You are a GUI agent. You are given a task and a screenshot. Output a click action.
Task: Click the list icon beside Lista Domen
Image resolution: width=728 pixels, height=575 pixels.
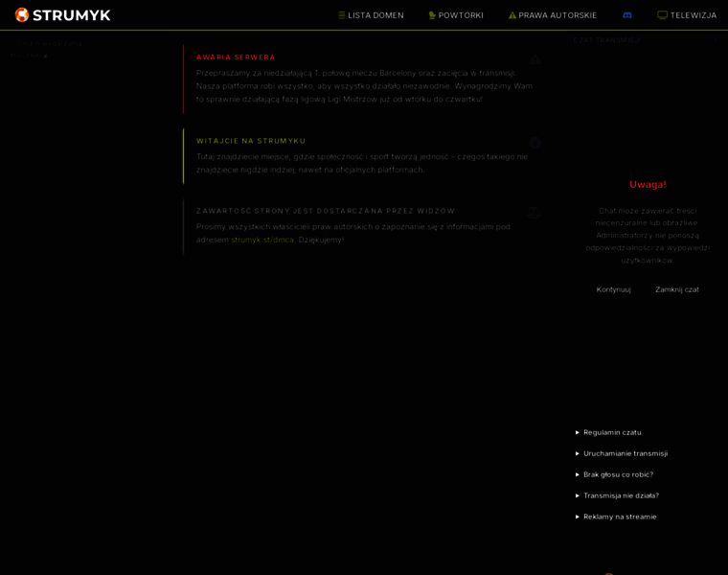342,15
